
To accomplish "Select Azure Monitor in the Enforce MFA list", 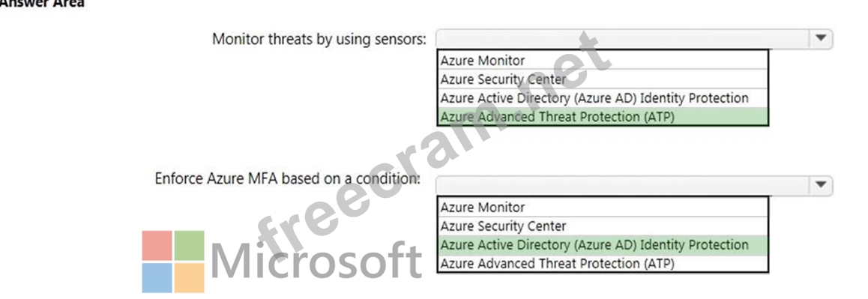I will click(x=603, y=207).
